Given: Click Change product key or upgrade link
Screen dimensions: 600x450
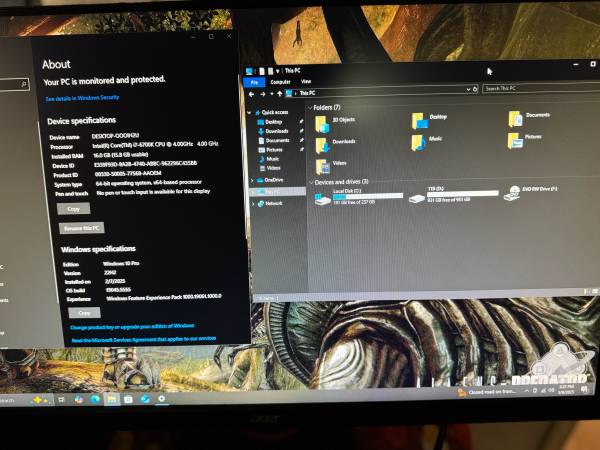Looking at the screenshot, I should (132, 326).
